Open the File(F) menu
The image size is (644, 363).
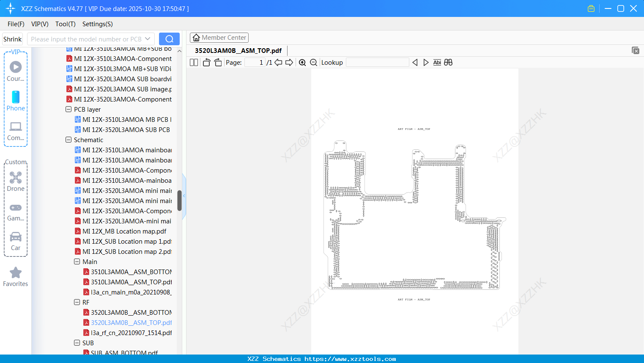[x=16, y=24]
